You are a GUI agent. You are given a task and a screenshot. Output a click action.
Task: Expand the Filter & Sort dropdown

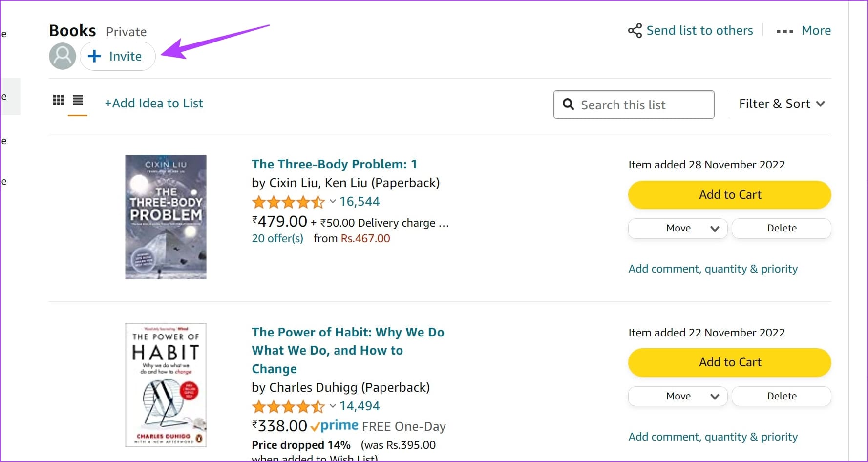(782, 104)
